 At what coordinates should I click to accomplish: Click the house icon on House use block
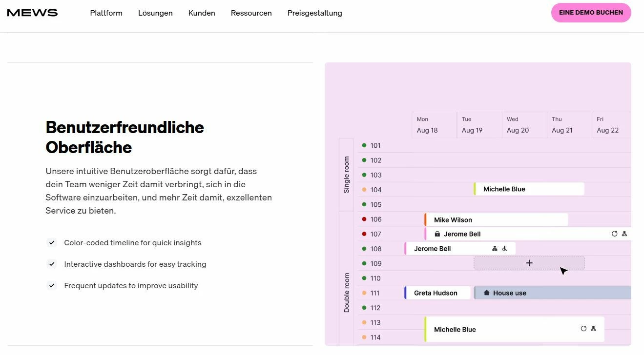point(486,293)
